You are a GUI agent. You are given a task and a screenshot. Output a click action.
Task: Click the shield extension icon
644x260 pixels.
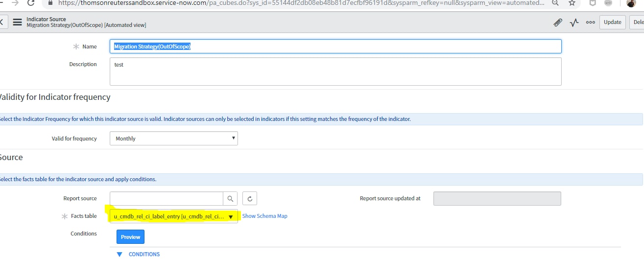point(592,2)
